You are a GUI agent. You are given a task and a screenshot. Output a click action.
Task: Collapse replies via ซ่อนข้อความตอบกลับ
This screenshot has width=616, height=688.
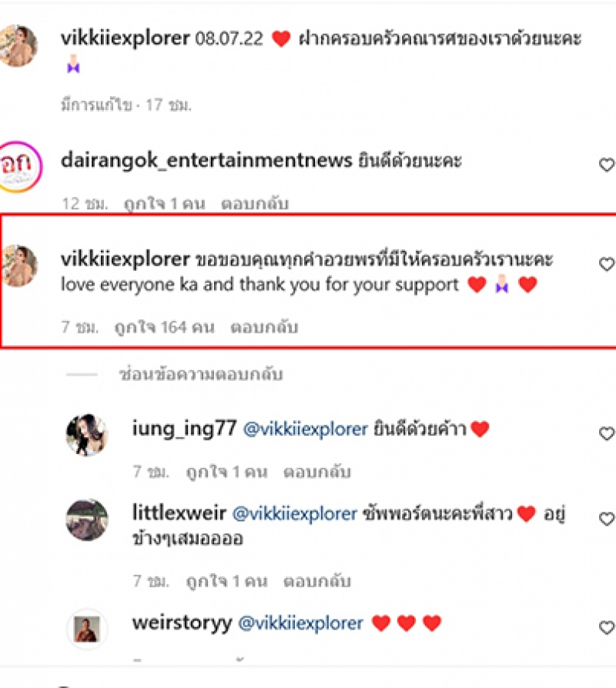[201, 374]
